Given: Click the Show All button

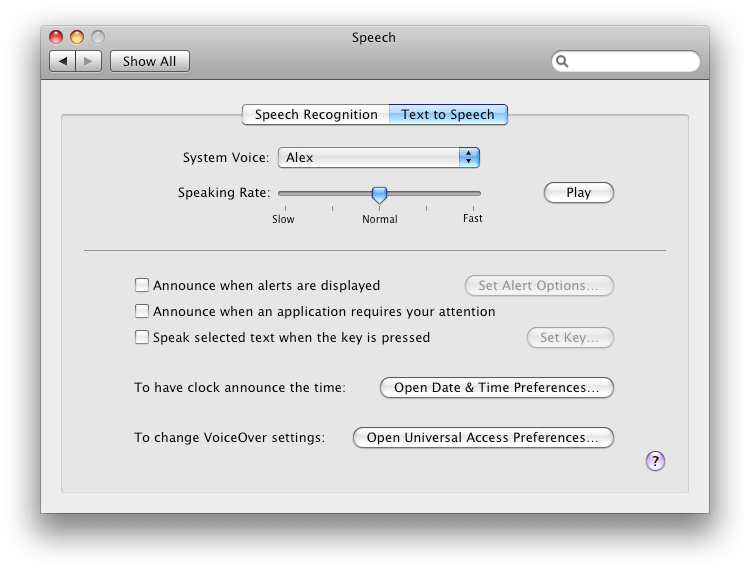Looking at the screenshot, I should (x=149, y=61).
